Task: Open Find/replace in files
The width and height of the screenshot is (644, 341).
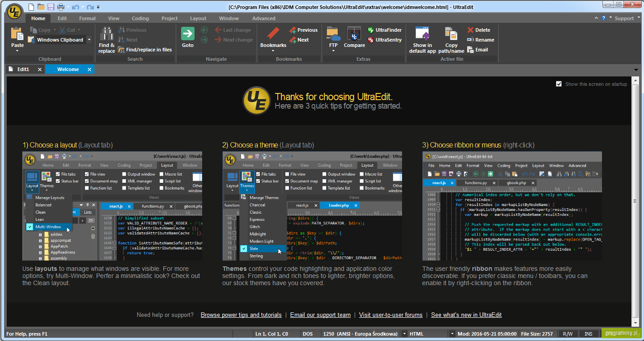Action: (x=145, y=50)
